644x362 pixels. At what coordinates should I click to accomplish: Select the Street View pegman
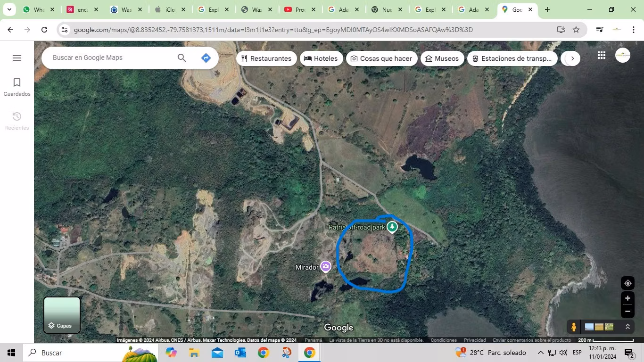574,327
